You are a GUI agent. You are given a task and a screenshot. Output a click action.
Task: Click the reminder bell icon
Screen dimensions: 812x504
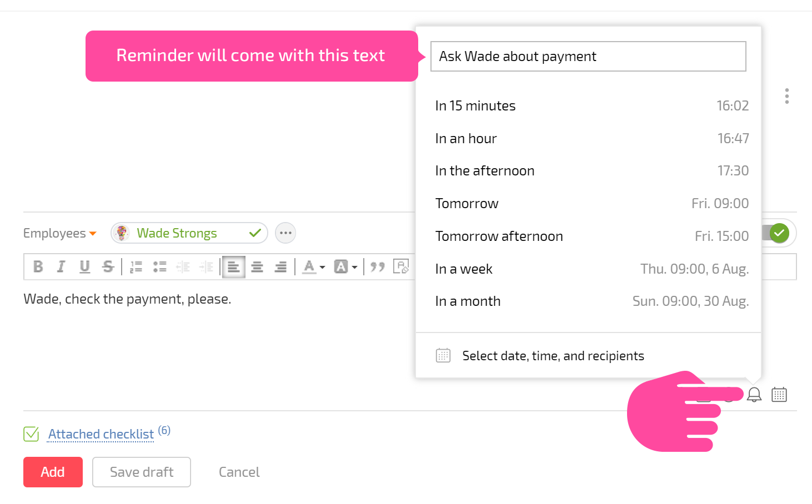click(754, 395)
